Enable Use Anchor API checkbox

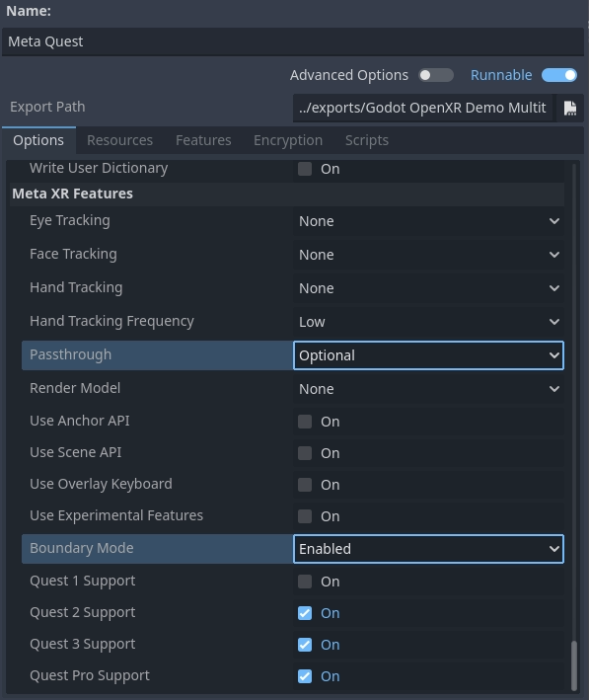click(305, 422)
